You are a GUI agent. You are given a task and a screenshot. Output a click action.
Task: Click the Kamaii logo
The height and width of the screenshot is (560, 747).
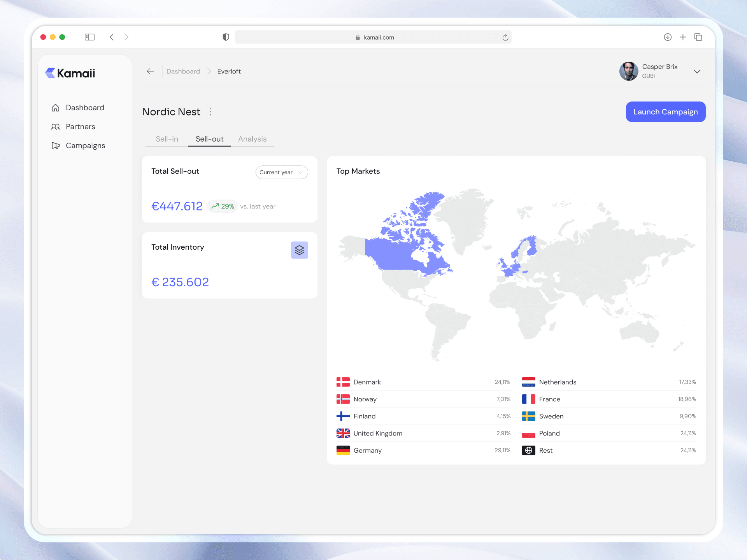pos(70,73)
